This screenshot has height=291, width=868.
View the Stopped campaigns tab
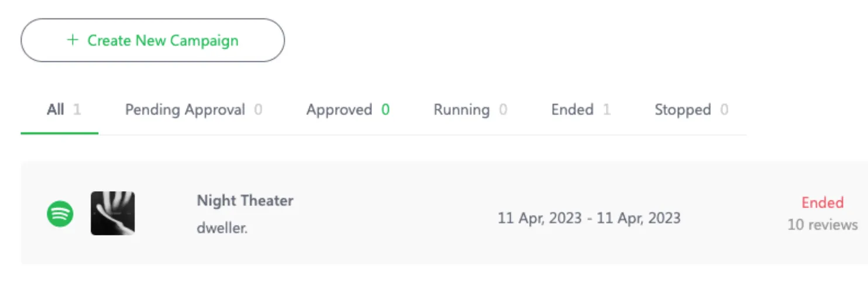[x=683, y=110]
